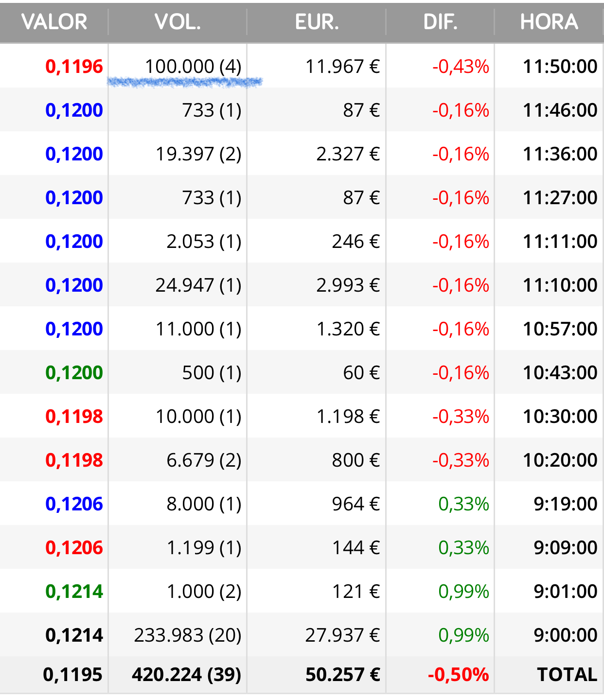Select the time 11:10:00
This screenshot has width=604, height=700.
(x=560, y=285)
